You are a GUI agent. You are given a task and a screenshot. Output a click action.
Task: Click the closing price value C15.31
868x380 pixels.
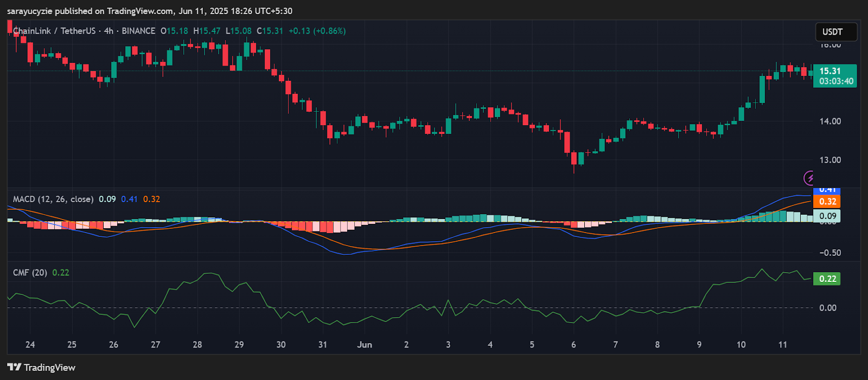tap(270, 31)
